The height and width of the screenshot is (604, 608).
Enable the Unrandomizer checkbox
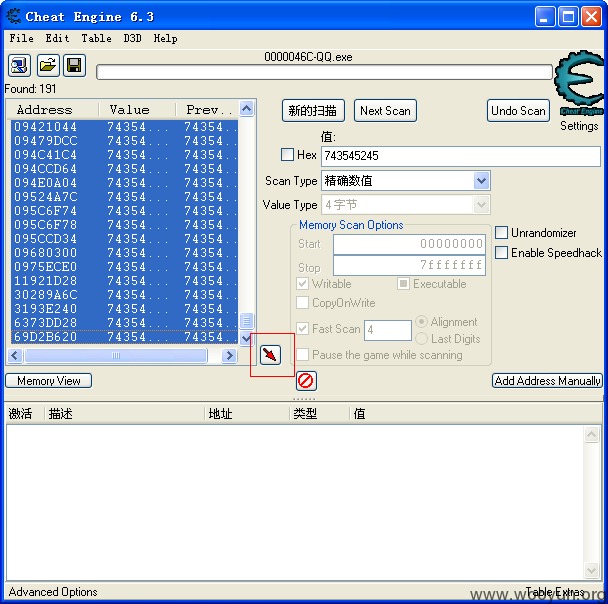coord(501,233)
